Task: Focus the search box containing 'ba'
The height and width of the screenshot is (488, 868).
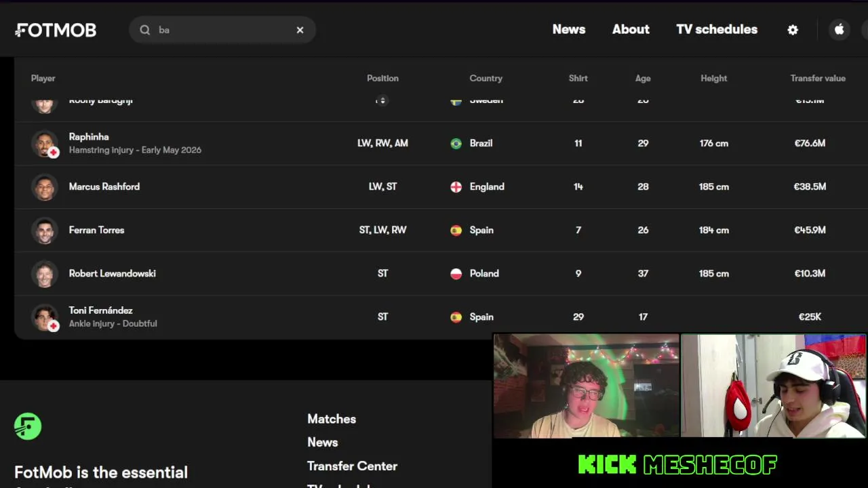Action: coord(222,30)
